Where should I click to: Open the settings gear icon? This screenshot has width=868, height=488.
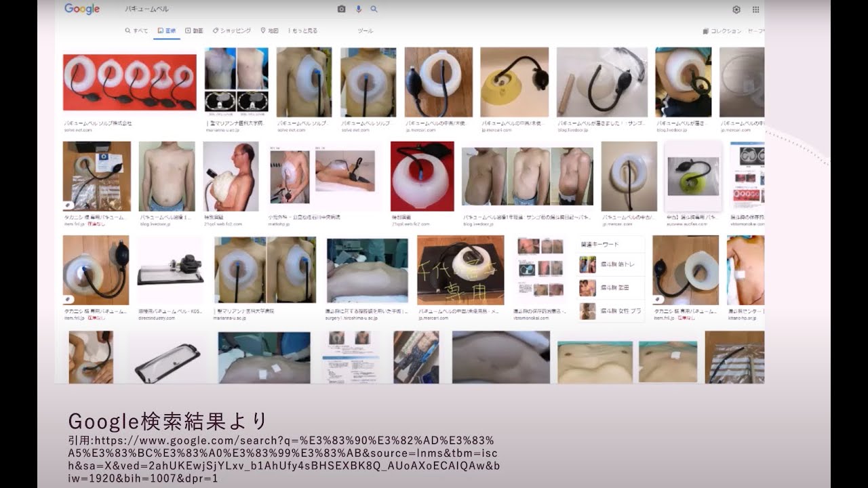[x=736, y=9]
